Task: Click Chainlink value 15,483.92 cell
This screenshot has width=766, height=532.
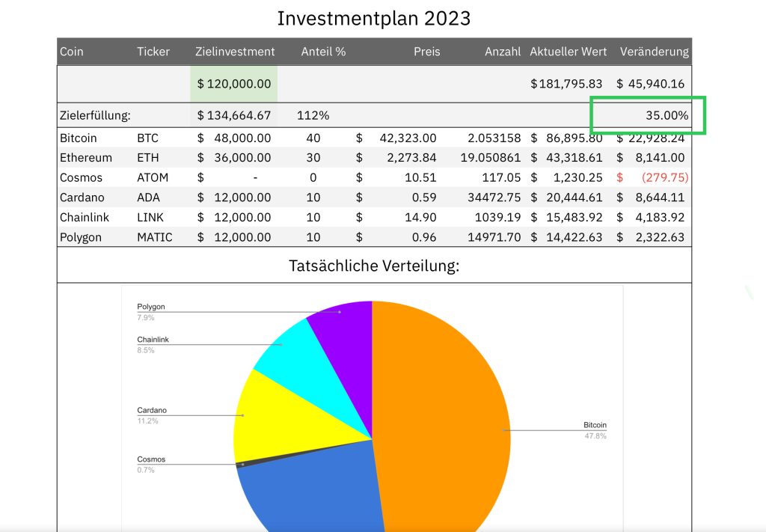Action: pyautogui.click(x=567, y=217)
